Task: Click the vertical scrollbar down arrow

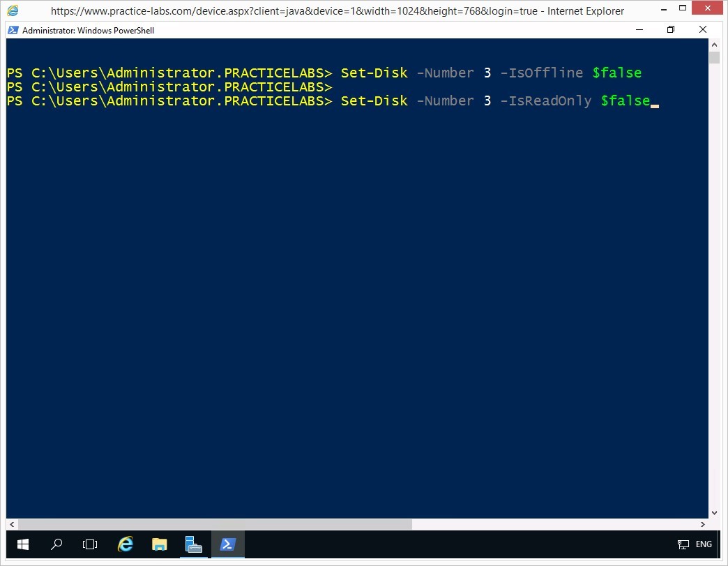Action: (714, 512)
